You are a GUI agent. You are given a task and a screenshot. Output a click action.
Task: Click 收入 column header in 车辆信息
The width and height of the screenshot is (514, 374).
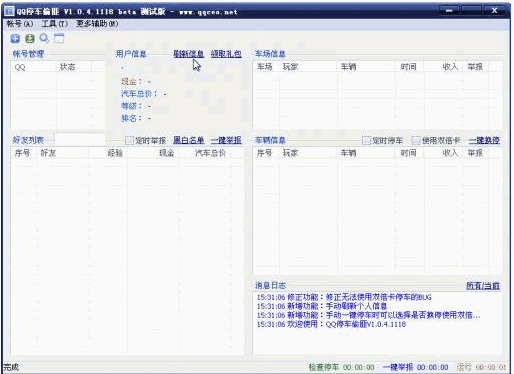pyautogui.click(x=443, y=153)
